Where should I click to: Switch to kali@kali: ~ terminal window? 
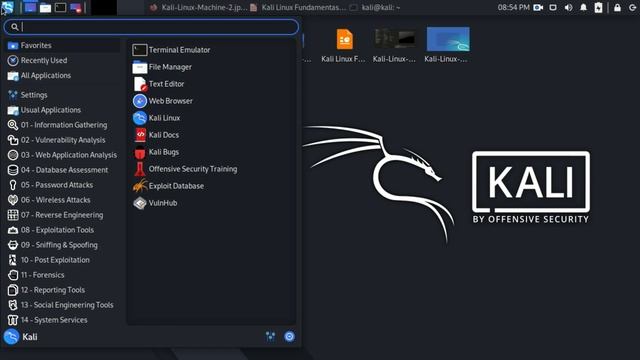(376, 7)
